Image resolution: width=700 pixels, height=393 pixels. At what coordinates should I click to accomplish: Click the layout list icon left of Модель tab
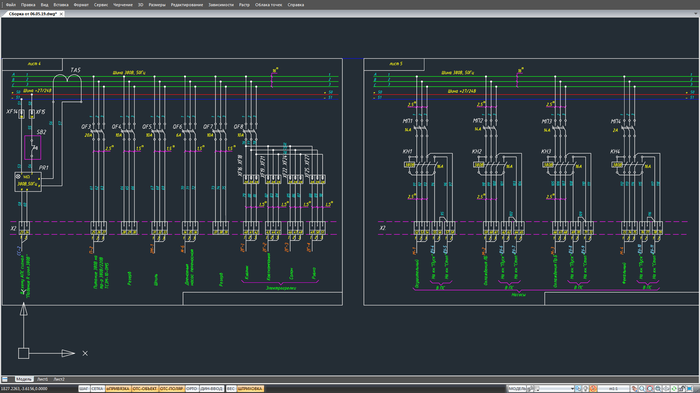(5, 379)
